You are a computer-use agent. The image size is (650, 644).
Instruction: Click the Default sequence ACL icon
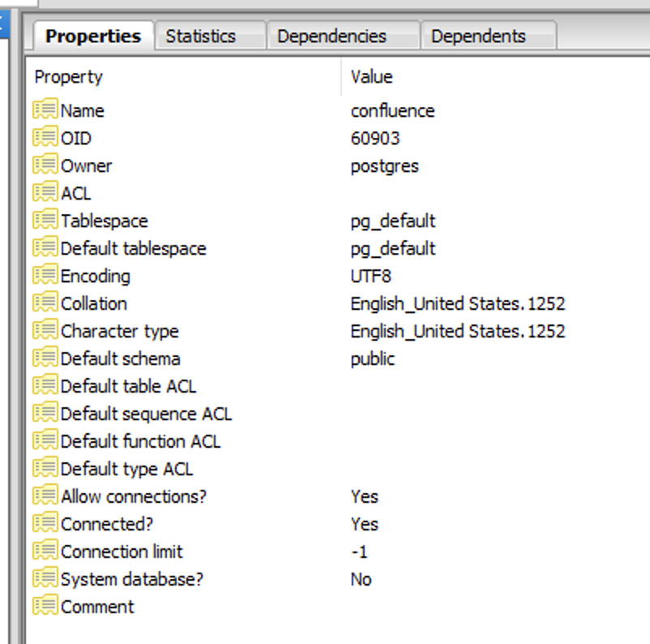coord(45,413)
